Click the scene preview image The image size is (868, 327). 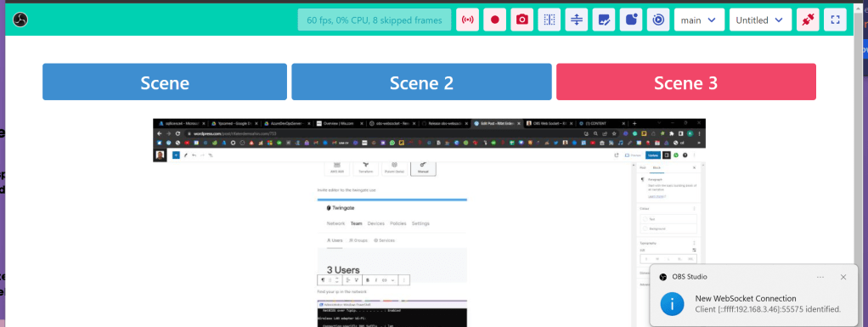[429, 223]
